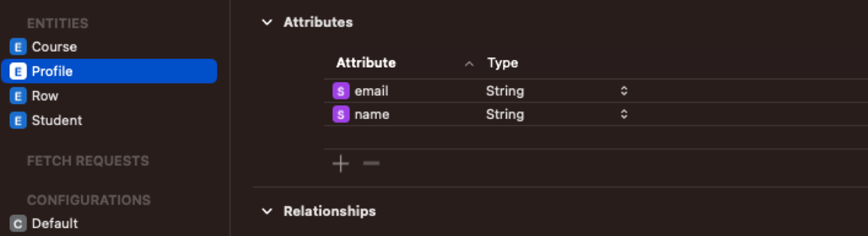The height and width of the screenshot is (236, 868).
Task: Click the Type column header
Action: pos(503,63)
